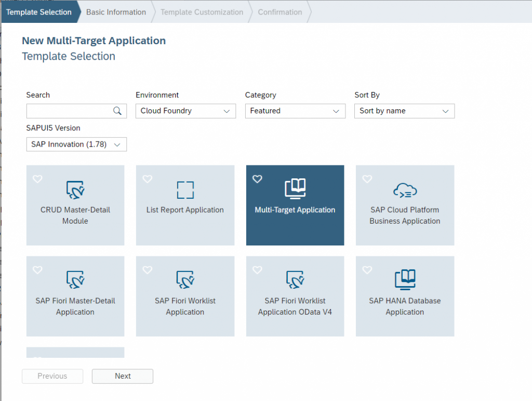Click the Multi-Target Application book icon
Viewport: 532px width, 401px height.
click(295, 188)
